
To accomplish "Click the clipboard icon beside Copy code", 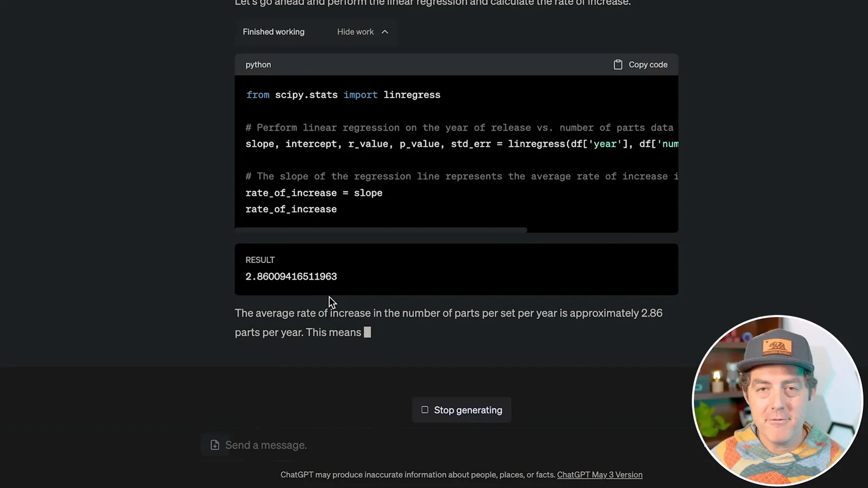I will coord(618,65).
